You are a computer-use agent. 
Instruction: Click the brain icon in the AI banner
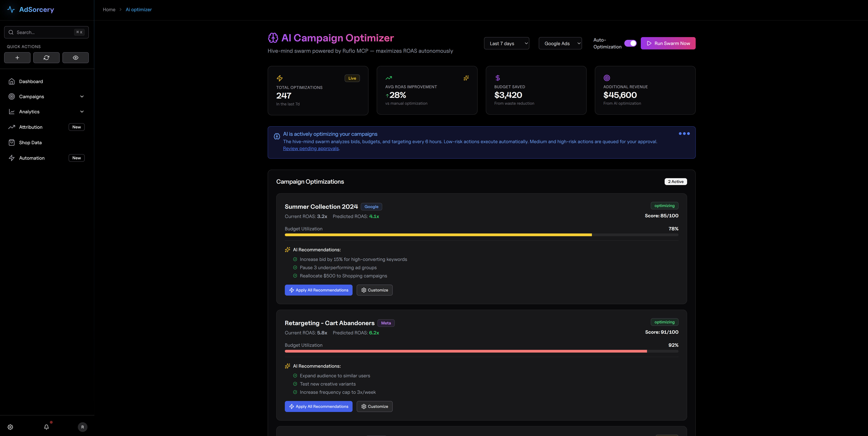click(277, 136)
